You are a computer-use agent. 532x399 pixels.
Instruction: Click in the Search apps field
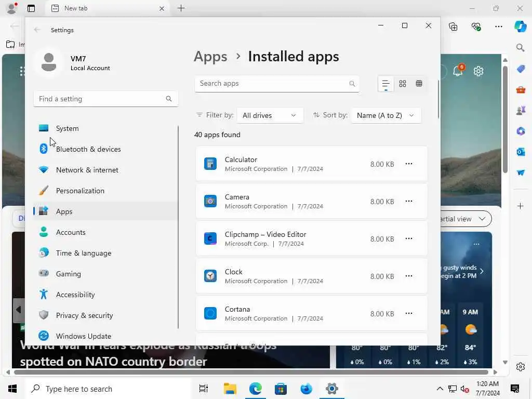(277, 84)
